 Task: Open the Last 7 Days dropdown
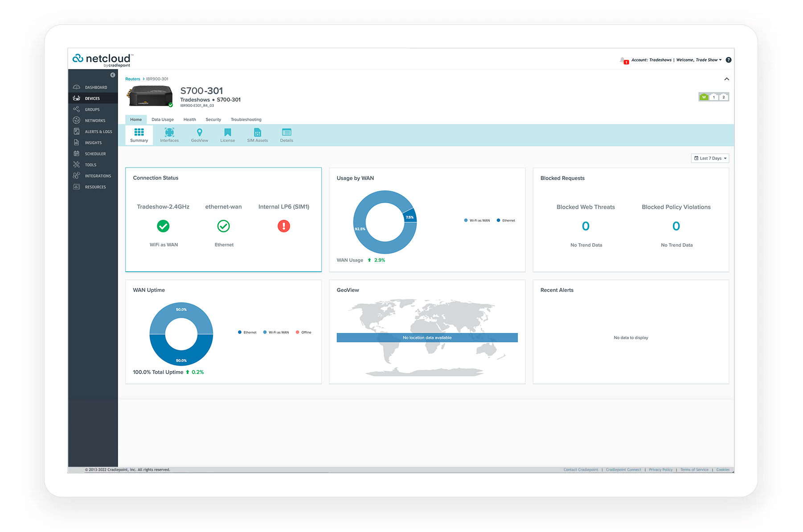tap(710, 158)
